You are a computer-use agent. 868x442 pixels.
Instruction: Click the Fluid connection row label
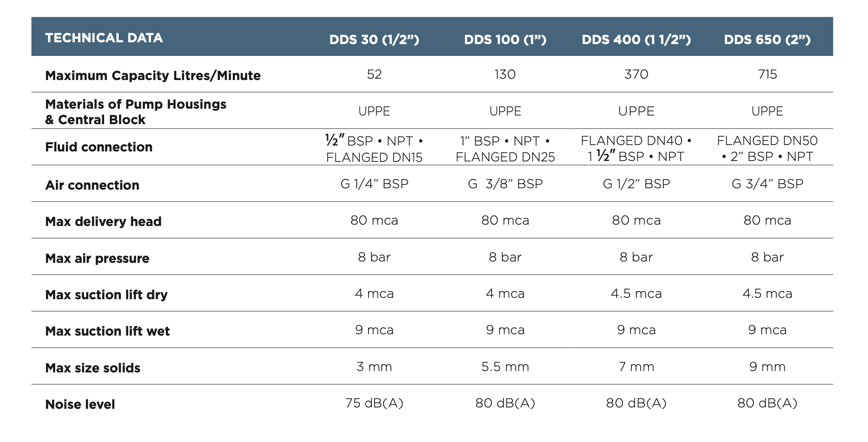pos(99,147)
